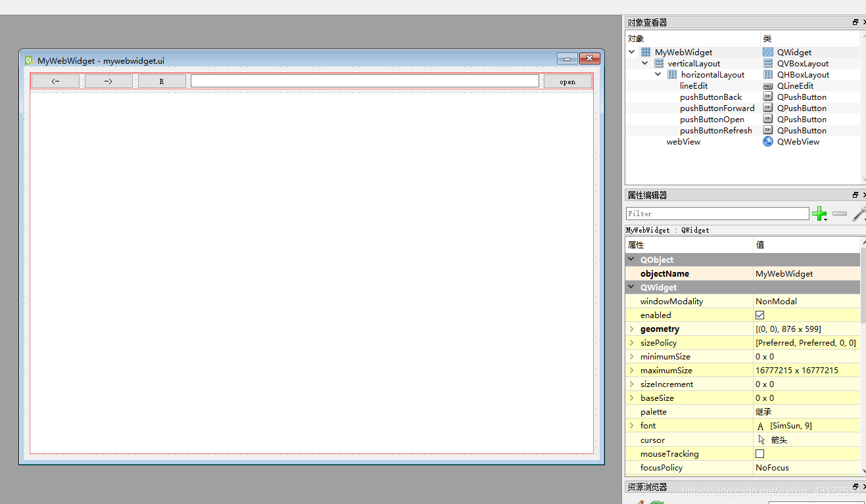Click the verticalLayout icon in object inspector

(659, 63)
